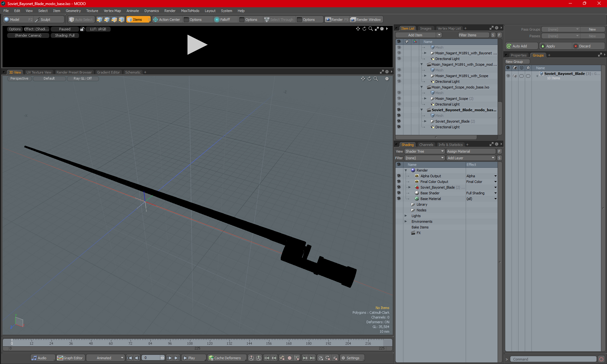Open the Dynamics menu
The image size is (607, 364).
[x=151, y=11]
